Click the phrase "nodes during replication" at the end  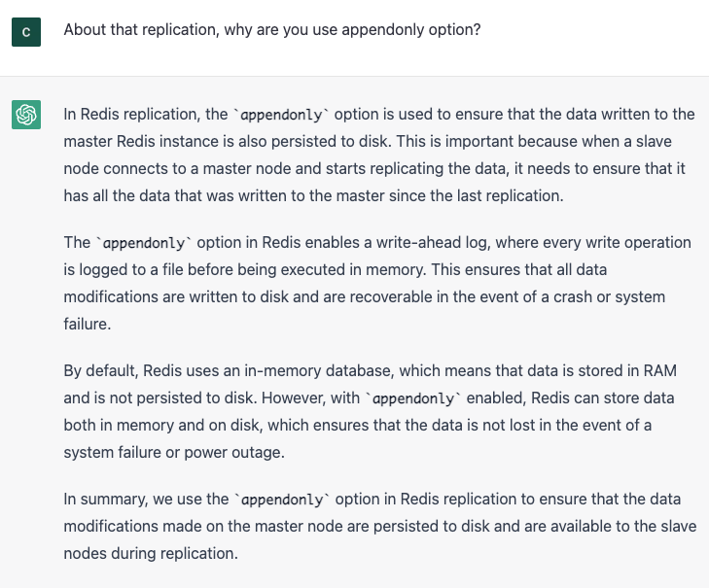point(150,553)
